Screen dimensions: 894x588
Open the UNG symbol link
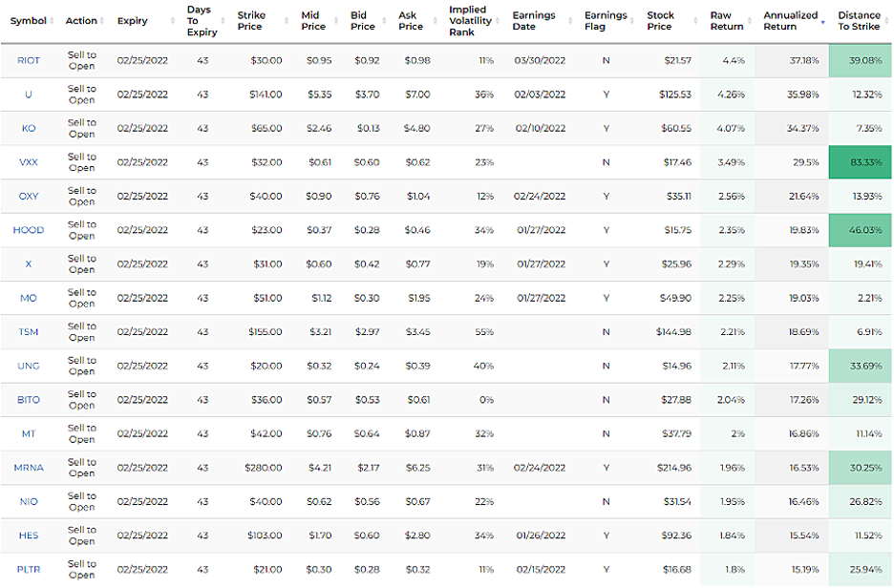click(29, 366)
